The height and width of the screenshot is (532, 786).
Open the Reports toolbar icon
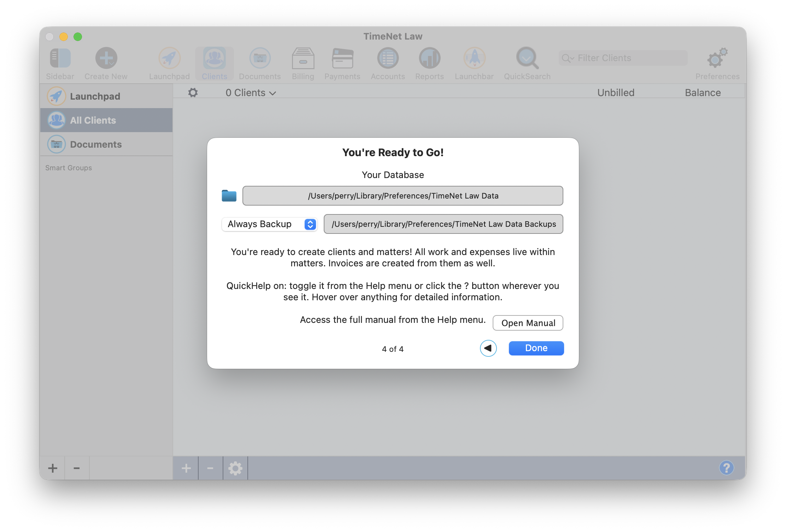click(429, 58)
